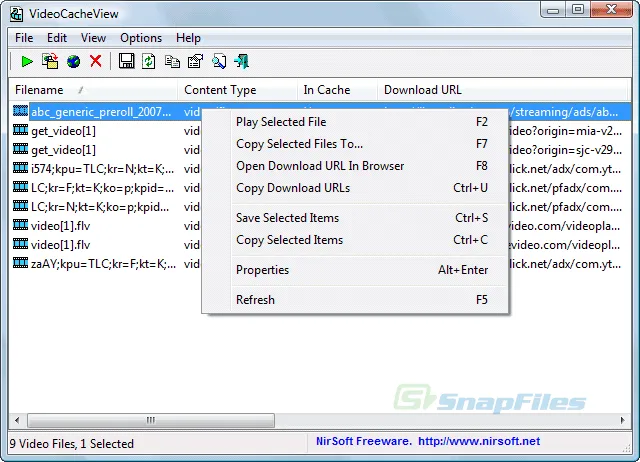Open the Help menu
The image size is (640, 462).
pos(188,38)
